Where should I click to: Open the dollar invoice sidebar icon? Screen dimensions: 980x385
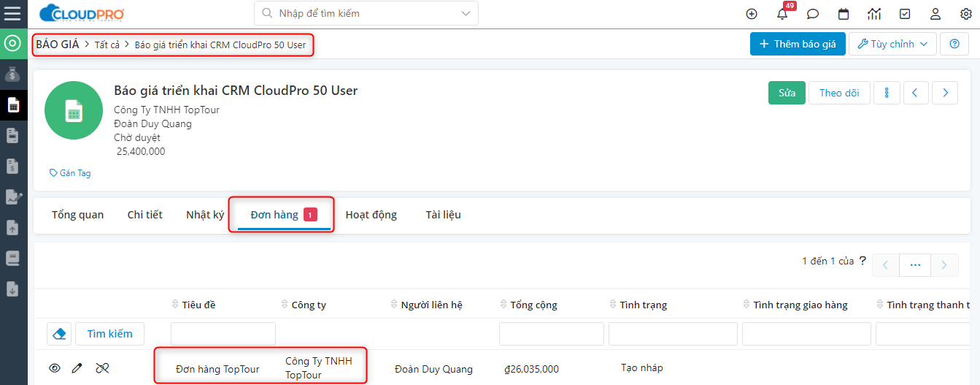click(12, 167)
